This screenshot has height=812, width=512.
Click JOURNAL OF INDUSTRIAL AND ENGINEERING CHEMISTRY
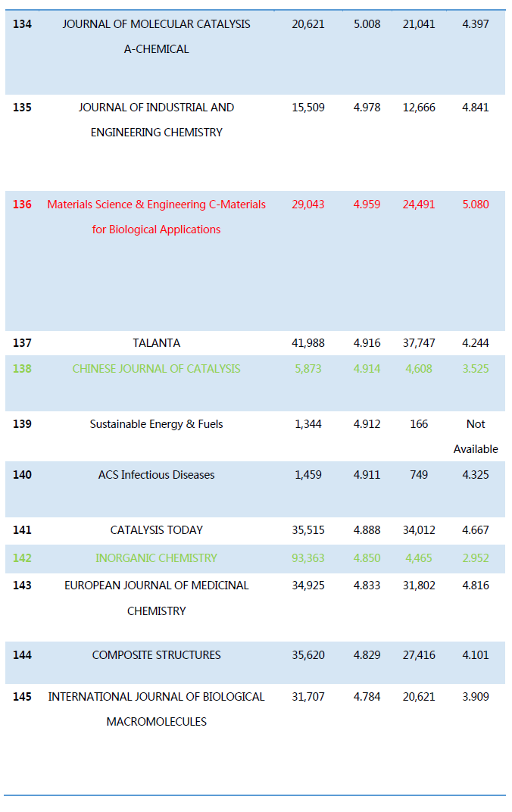pyautogui.click(x=156, y=108)
